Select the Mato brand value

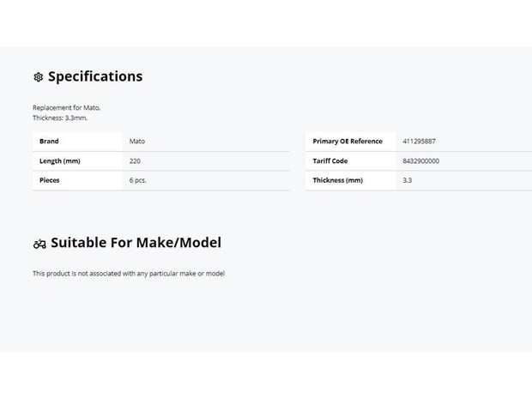point(137,141)
